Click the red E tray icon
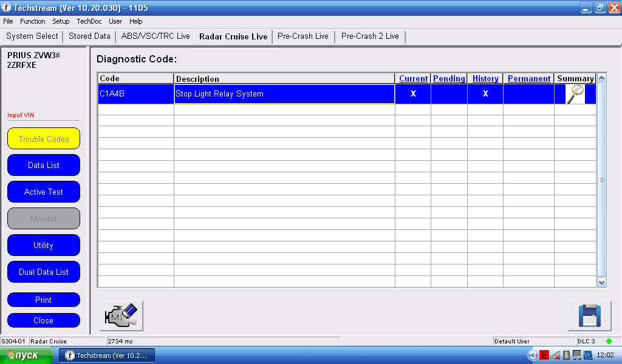This screenshot has height=364, width=622. 544,356
